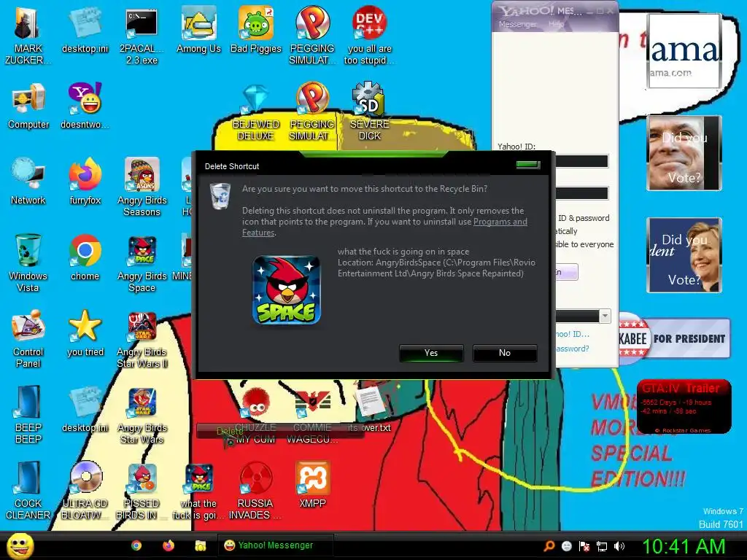The height and width of the screenshot is (560, 747).
Task: Click the Recycle Bin icon in dialog
Action: 220,196
